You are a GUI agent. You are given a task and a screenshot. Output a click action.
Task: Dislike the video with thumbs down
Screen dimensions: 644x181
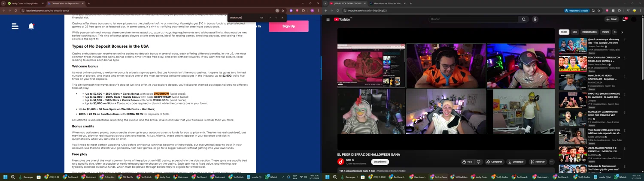click(x=478, y=162)
